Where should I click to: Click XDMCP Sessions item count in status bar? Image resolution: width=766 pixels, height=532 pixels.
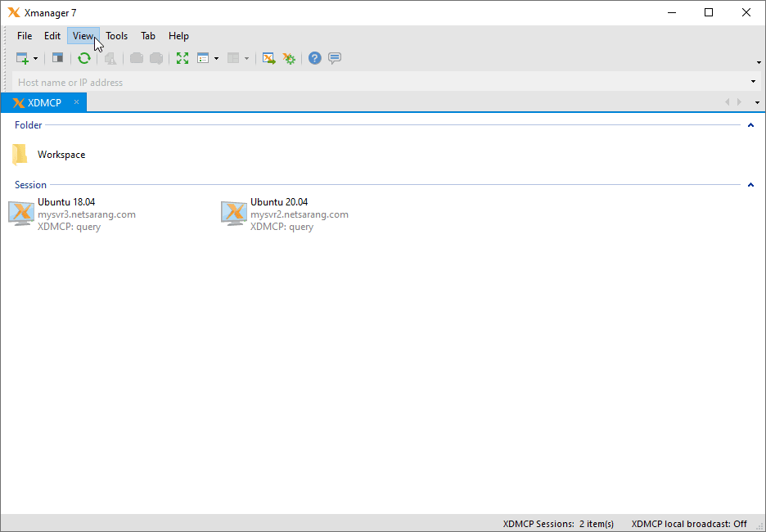pyautogui.click(x=558, y=524)
